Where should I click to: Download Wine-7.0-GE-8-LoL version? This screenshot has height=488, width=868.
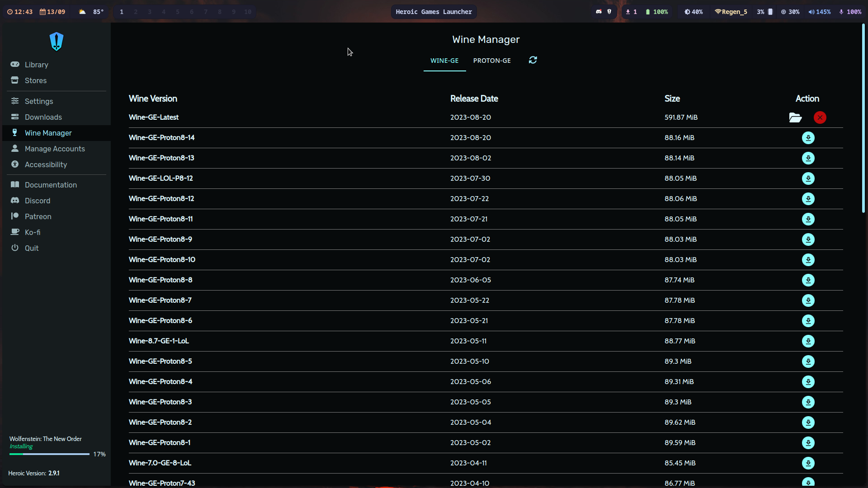click(808, 463)
